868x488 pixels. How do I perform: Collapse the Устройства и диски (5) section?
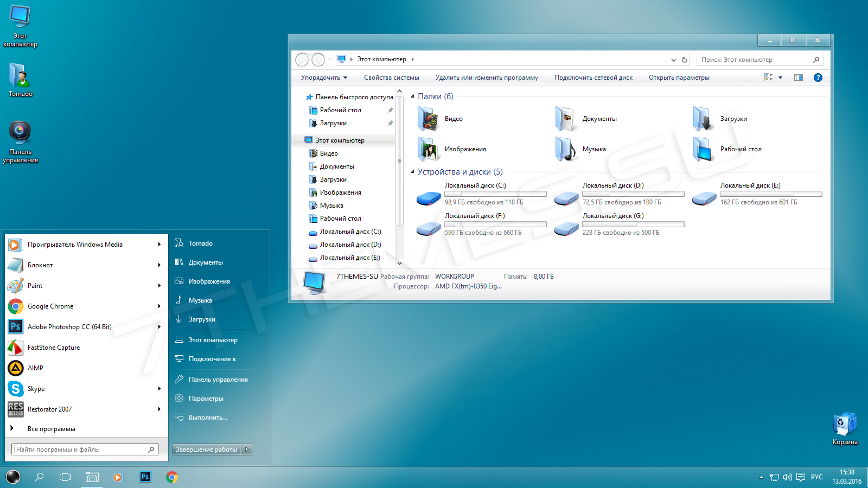pos(412,172)
